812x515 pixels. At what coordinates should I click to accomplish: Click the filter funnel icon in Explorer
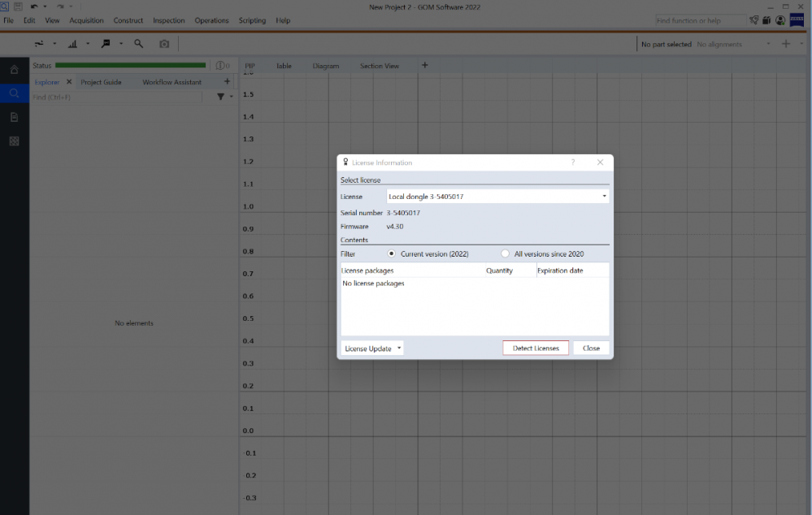pos(220,97)
